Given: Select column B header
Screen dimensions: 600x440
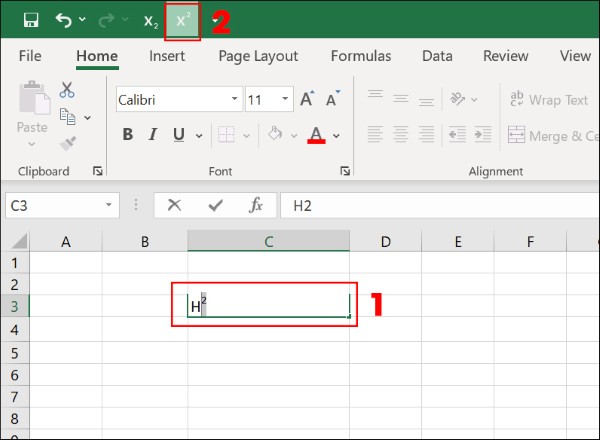Looking at the screenshot, I should (145, 241).
